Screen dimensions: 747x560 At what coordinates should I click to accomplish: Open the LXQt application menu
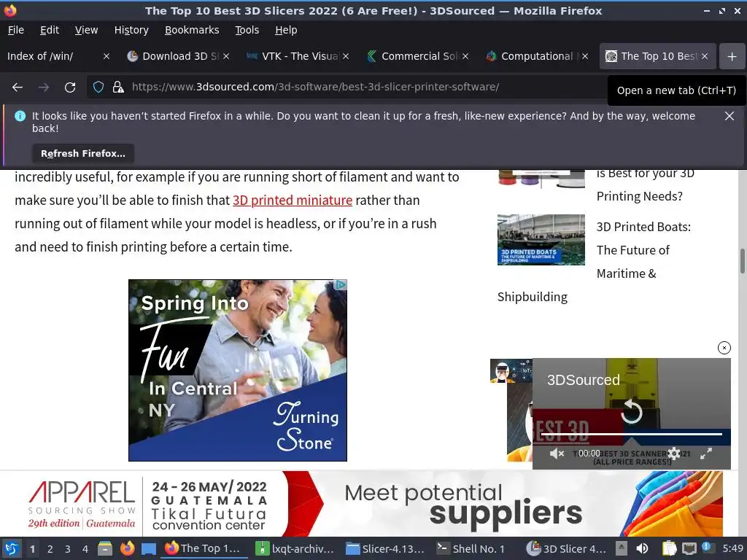[12, 548]
